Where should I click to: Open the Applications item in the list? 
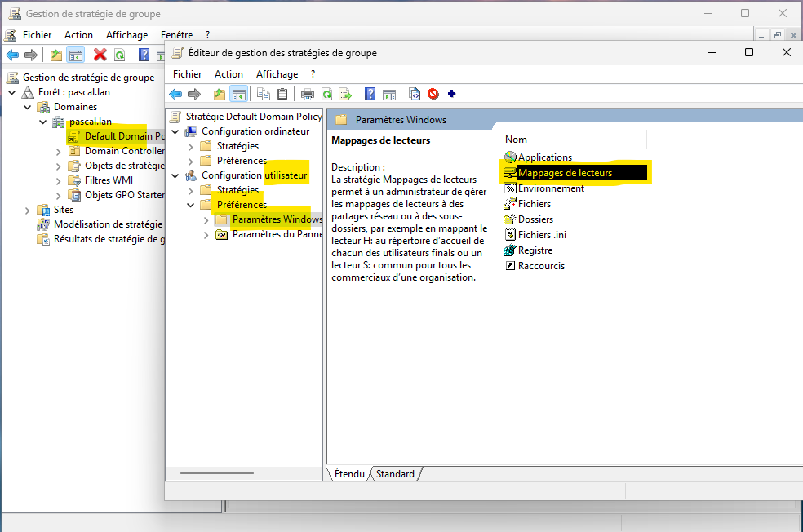[x=545, y=157]
